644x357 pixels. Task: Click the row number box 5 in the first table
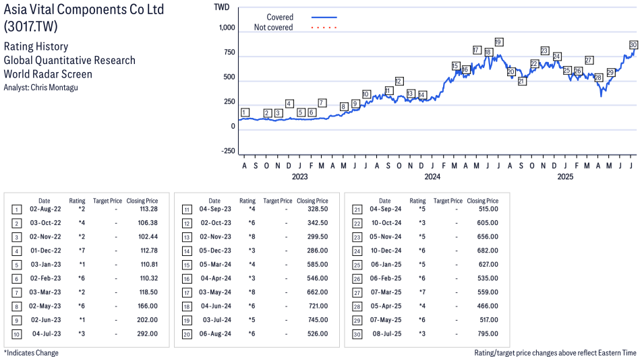pyautogui.click(x=16, y=265)
